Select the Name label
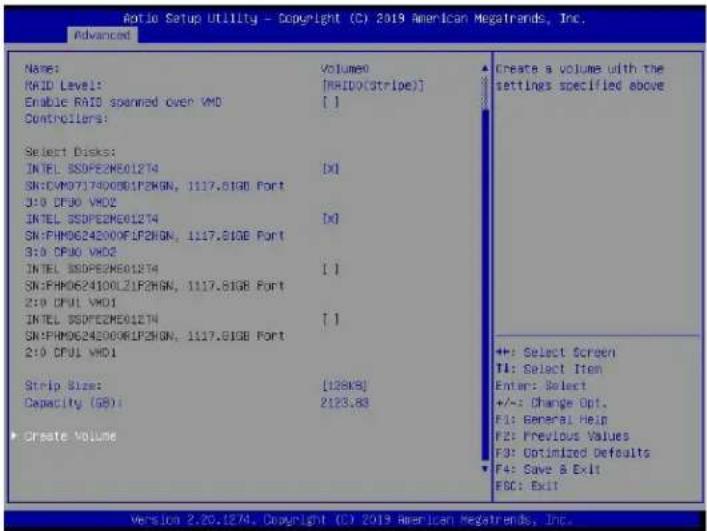Screen dimensions: 707x531 click(42, 69)
